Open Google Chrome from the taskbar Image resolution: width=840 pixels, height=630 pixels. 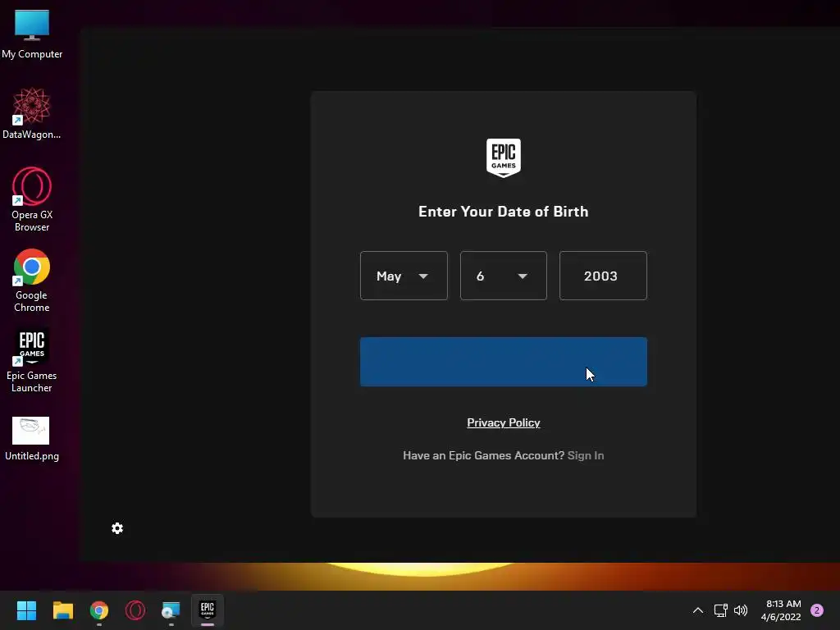pyautogui.click(x=99, y=610)
